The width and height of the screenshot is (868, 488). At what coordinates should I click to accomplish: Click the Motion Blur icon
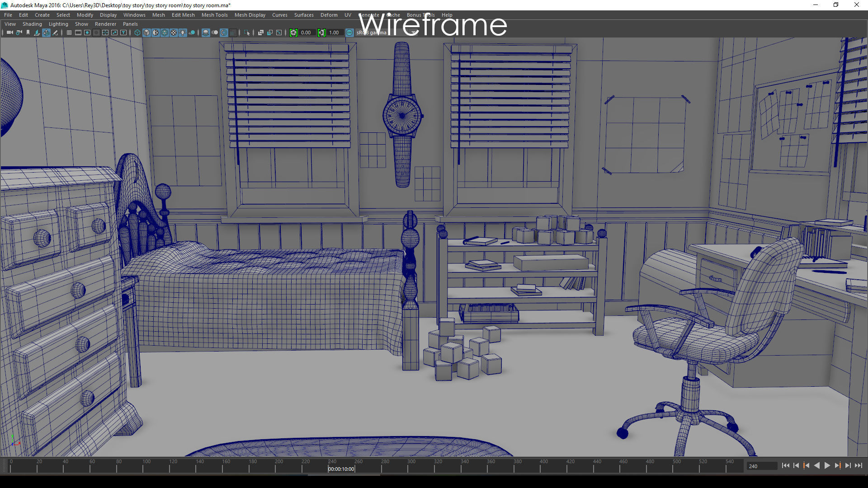point(215,33)
